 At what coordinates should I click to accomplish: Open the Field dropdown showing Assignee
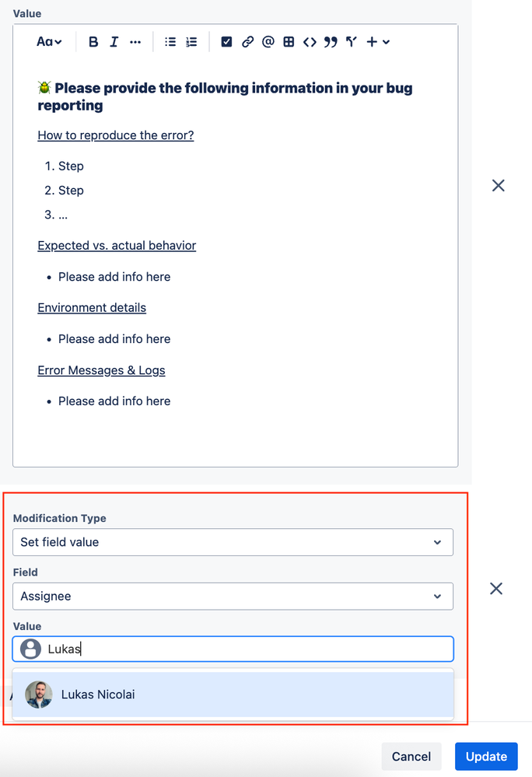click(233, 596)
